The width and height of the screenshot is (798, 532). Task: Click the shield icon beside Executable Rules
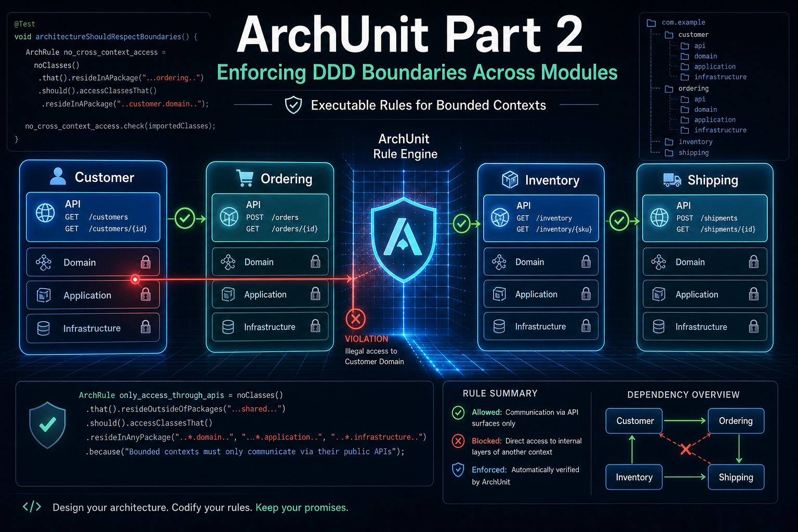[x=294, y=105]
